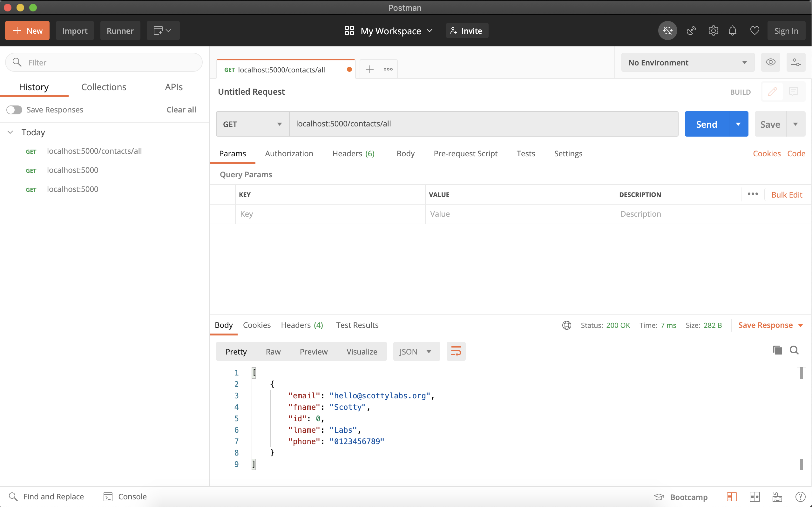Click the Bulk Edit link

(x=787, y=195)
